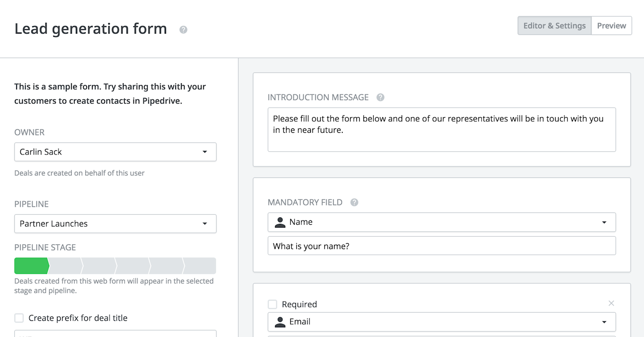Expand the Email field type dropdown
Screen dimensions: 644x337
(x=442, y=322)
